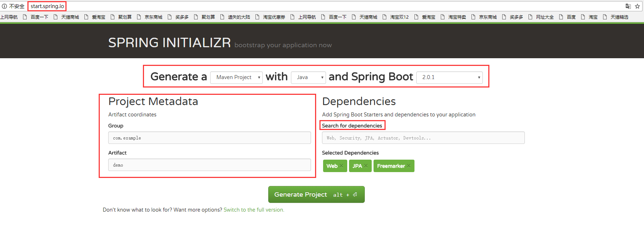The height and width of the screenshot is (238, 644).
Task: Remove the Freemarker dependency tag
Action: [x=409, y=166]
